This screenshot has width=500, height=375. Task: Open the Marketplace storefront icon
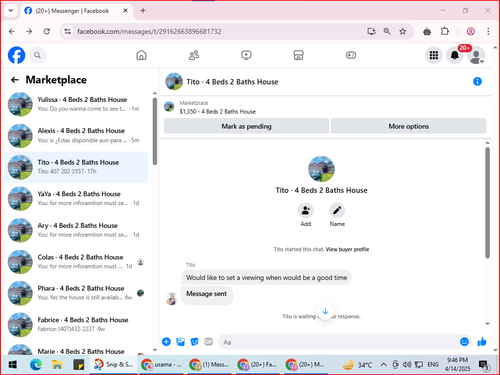point(298,55)
